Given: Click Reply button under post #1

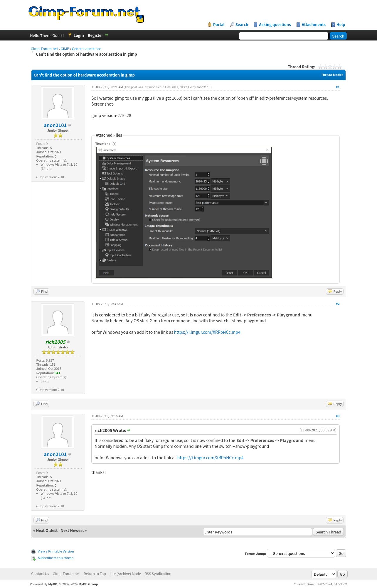Looking at the screenshot, I should pyautogui.click(x=335, y=292).
